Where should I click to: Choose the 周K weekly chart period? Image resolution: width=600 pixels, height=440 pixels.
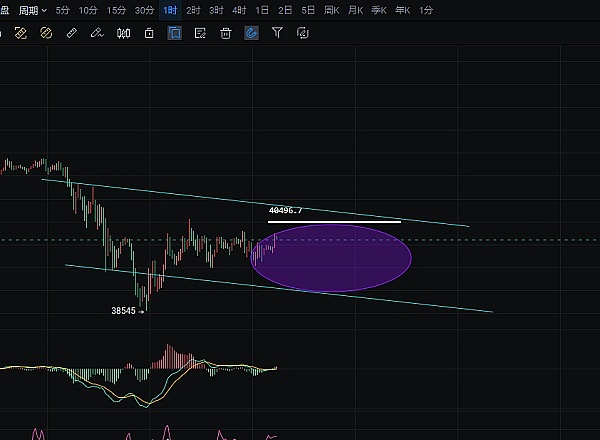pos(331,10)
